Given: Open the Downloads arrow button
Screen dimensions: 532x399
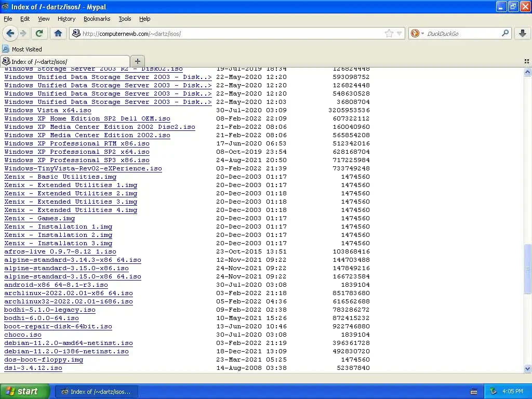Looking at the screenshot, I should (523, 33).
